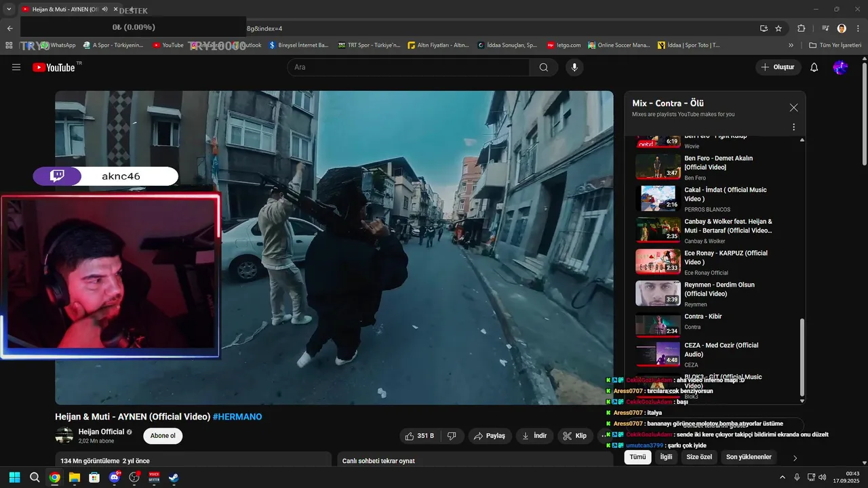868x488 pixels.
Task: Open the TRT Spor bookmark
Action: [x=369, y=45]
